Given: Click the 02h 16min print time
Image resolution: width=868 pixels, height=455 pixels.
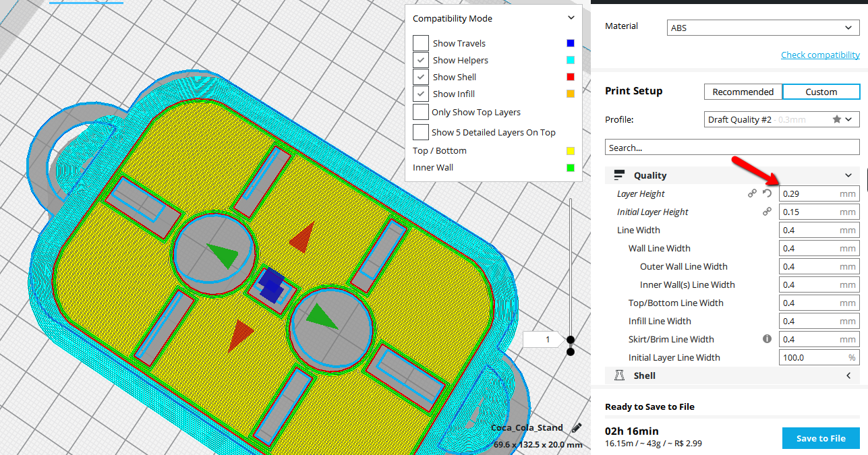Looking at the screenshot, I should pos(632,431).
